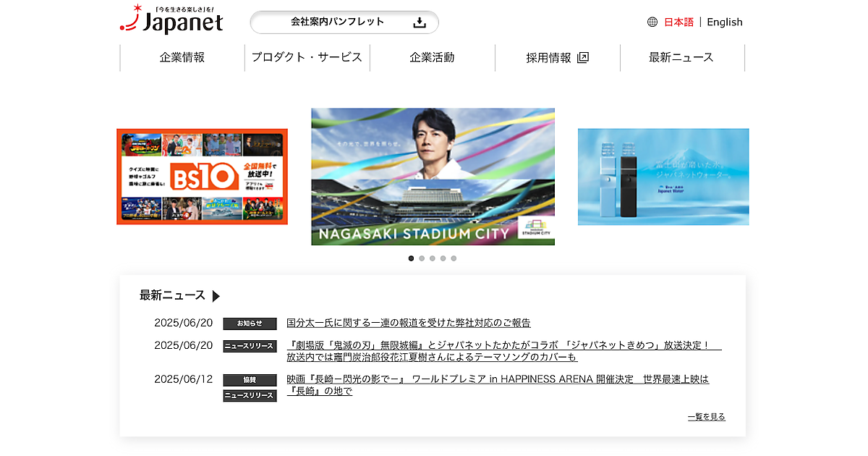Open the Nagasaki Stadium City banner
This screenshot has height=456, width=868.
click(433, 177)
